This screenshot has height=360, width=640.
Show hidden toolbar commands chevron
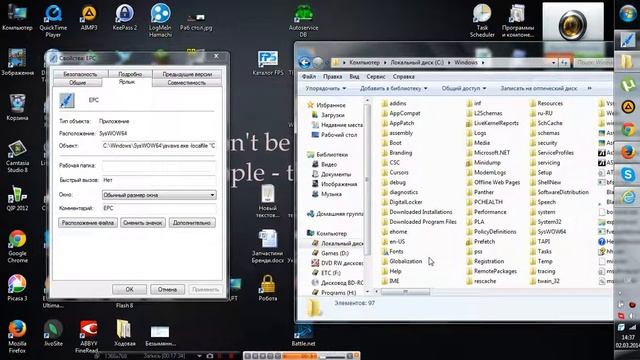589,89
